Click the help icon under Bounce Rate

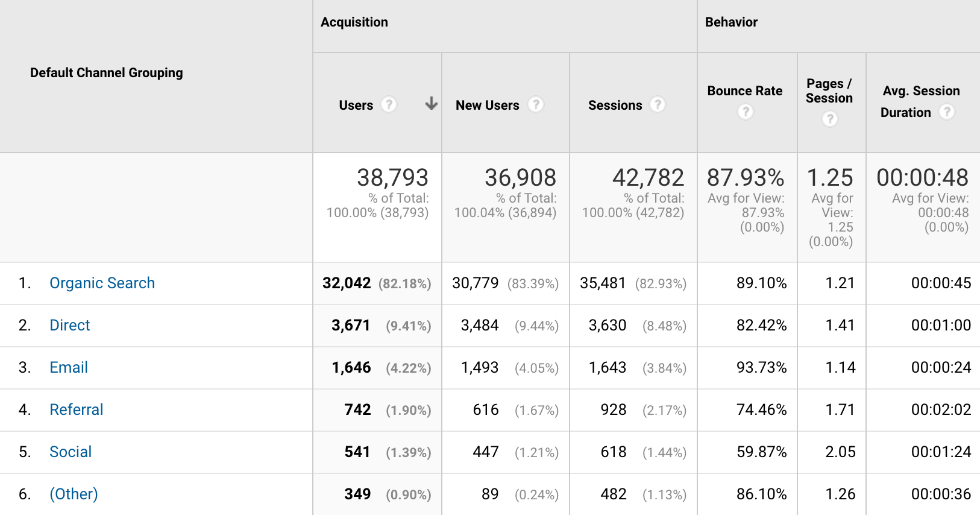746,112
